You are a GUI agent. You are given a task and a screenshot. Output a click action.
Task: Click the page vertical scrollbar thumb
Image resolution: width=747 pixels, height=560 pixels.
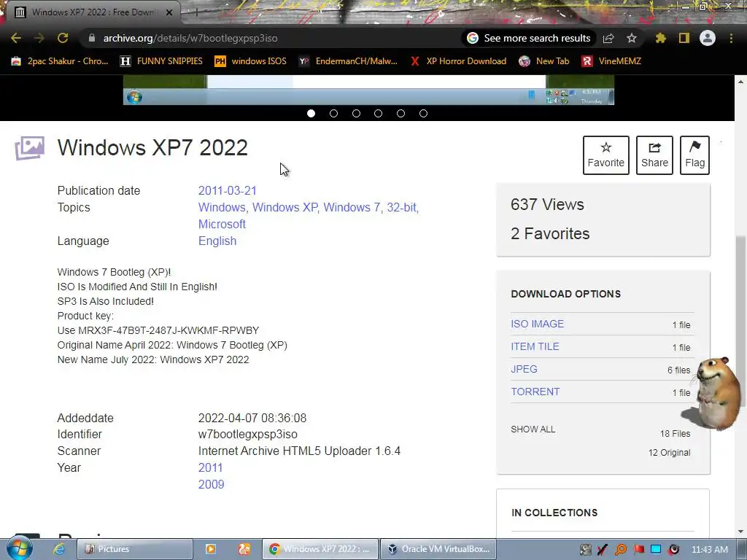[x=741, y=320]
